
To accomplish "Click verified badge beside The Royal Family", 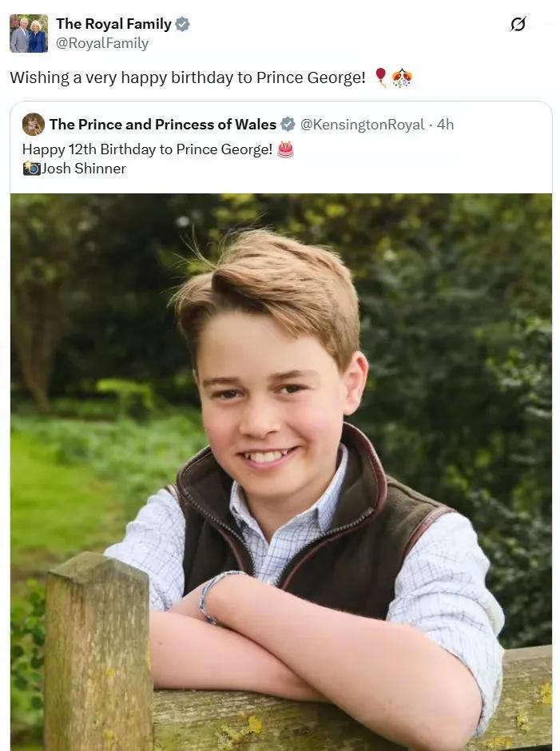I will [182, 24].
